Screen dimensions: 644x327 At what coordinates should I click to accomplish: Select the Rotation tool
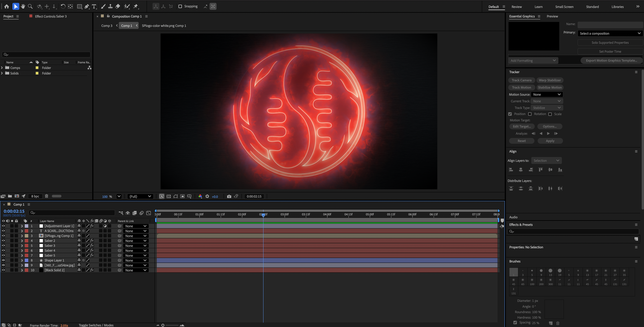pyautogui.click(x=63, y=6)
